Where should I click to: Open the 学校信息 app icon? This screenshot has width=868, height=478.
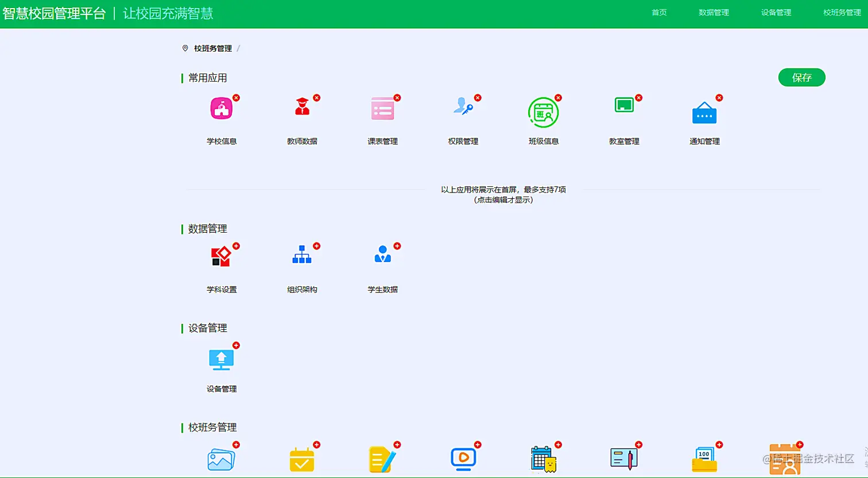[x=222, y=109]
